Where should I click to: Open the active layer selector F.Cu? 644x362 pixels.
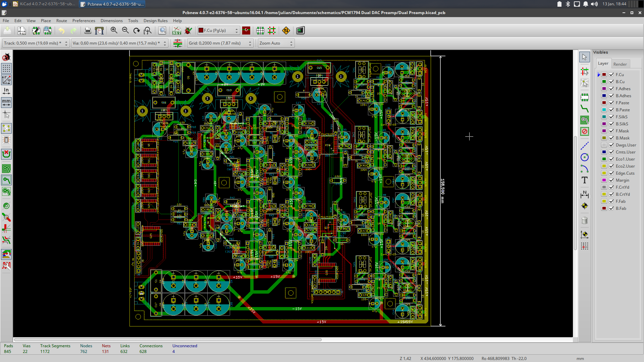[x=219, y=31]
